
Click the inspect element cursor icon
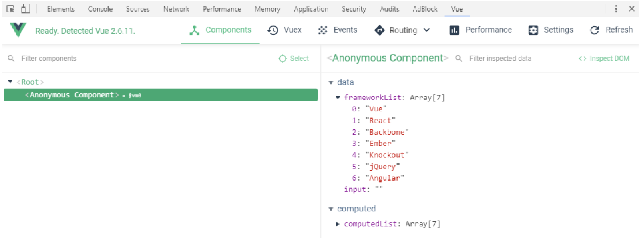(10, 9)
